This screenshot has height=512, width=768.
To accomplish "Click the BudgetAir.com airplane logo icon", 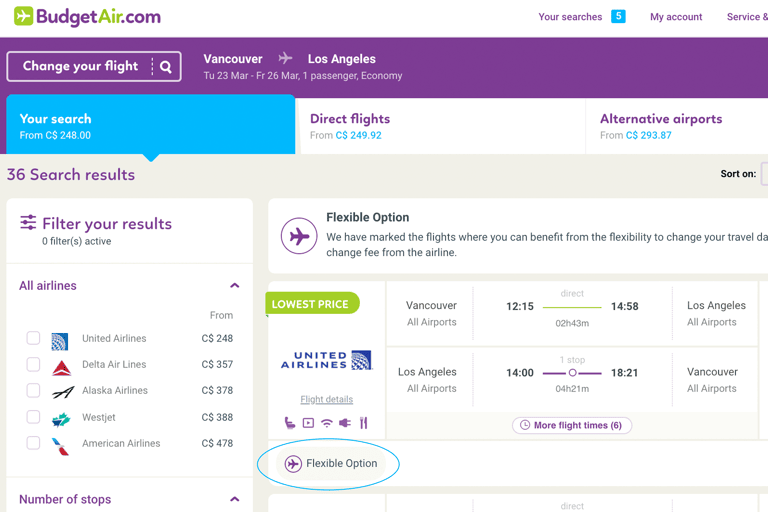I will [24, 16].
